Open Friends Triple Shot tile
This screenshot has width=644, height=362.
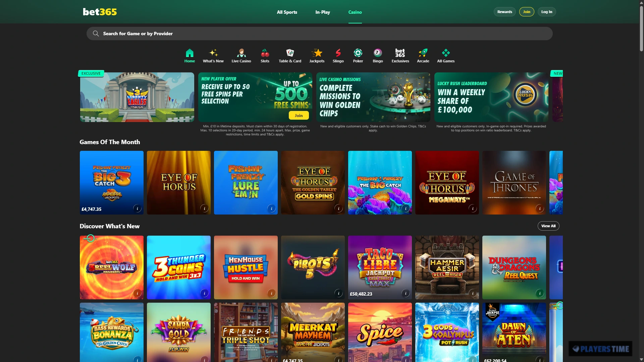click(x=246, y=332)
